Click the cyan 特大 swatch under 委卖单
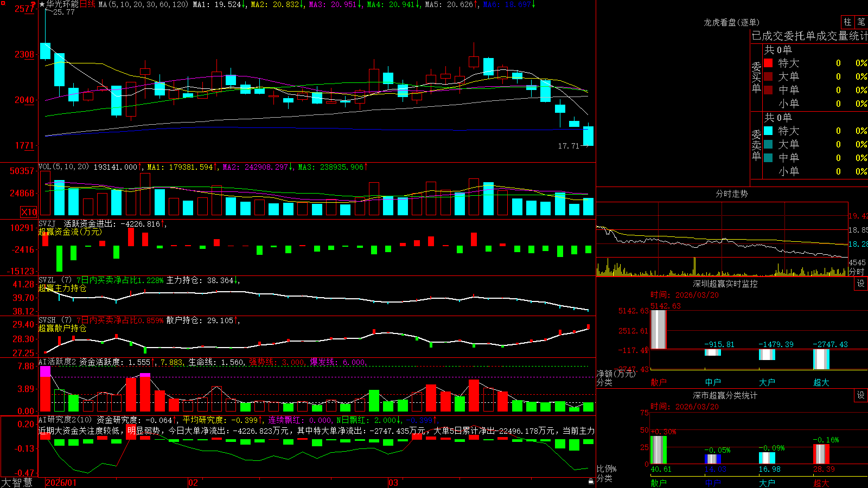The image size is (868, 488). pyautogui.click(x=768, y=131)
